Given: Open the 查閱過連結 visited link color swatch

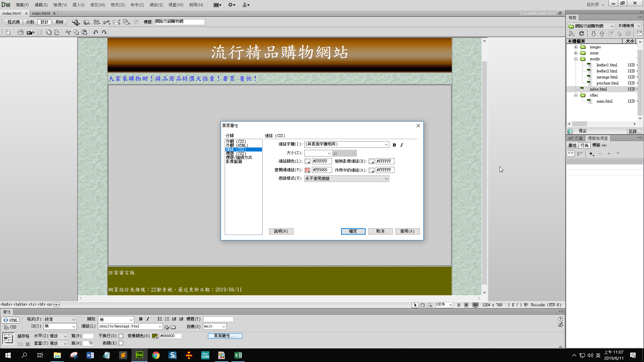Looking at the screenshot, I should click(307, 170).
